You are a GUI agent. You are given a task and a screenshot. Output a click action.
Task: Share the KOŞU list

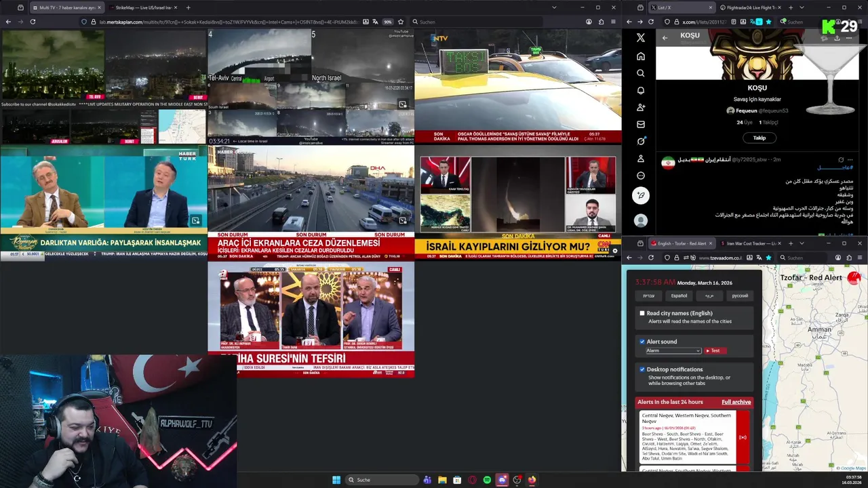(836, 38)
